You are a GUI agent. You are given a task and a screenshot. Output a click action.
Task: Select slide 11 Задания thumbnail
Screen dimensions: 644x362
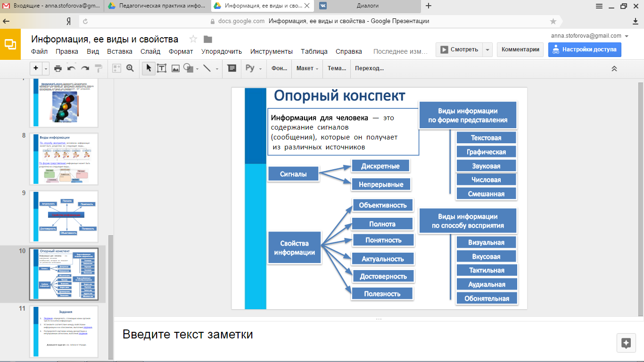[x=64, y=332]
